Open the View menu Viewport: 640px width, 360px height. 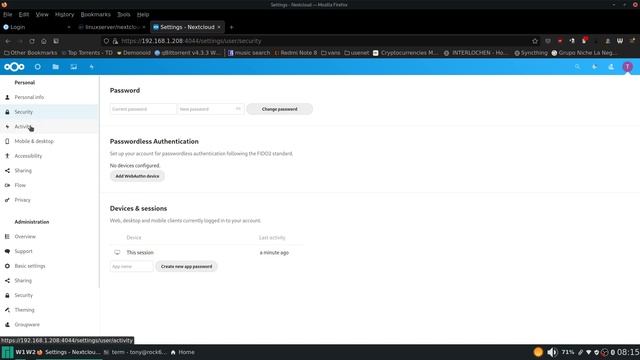[42, 14]
